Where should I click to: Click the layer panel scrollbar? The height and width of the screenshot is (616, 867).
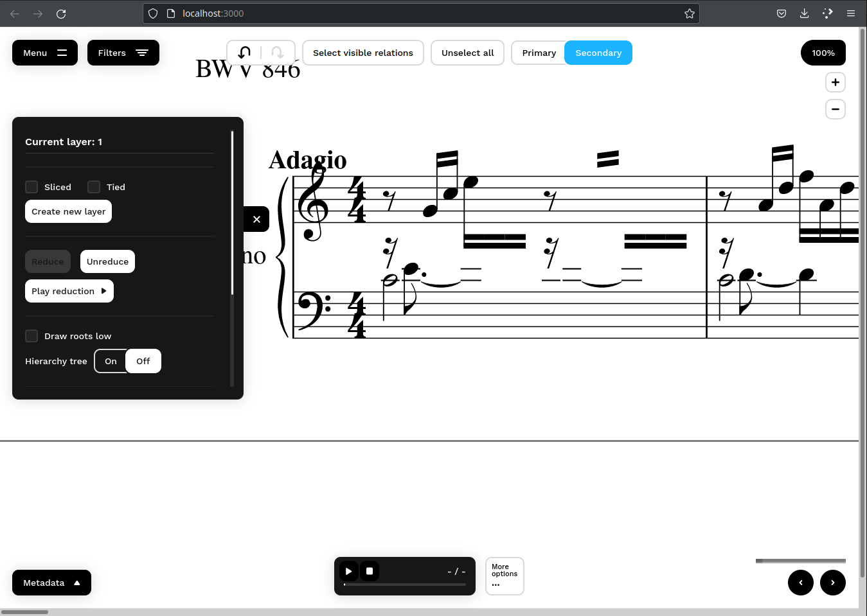232,213
